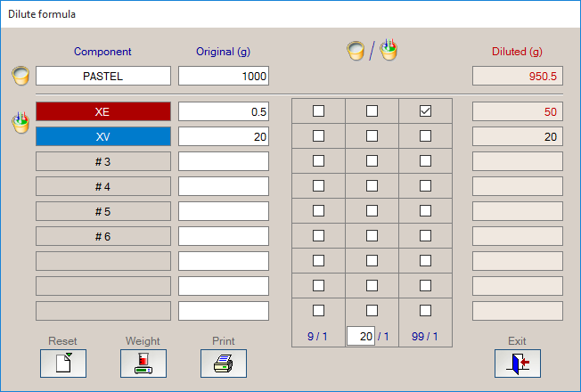
Task: Select the # 6 component slot
Action: click(x=103, y=236)
